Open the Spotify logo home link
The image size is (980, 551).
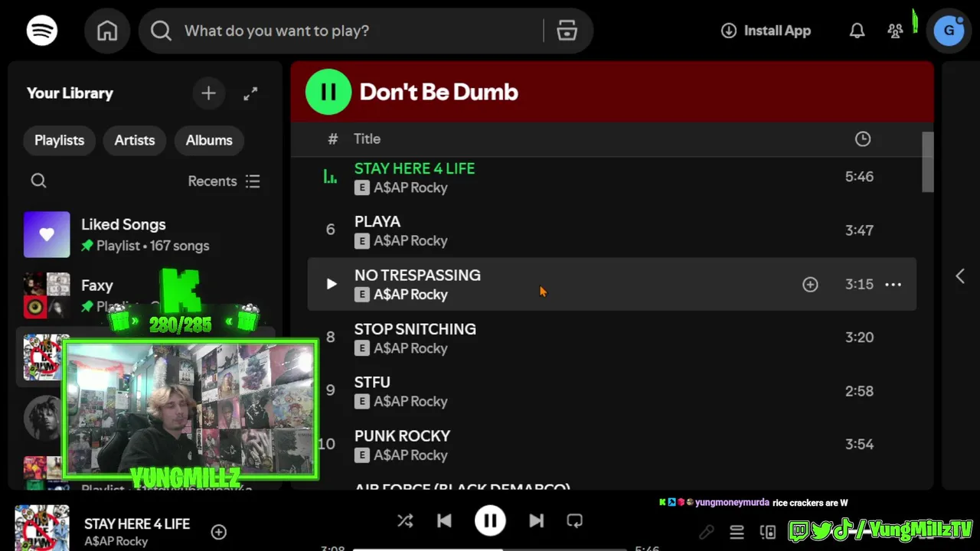point(42,31)
